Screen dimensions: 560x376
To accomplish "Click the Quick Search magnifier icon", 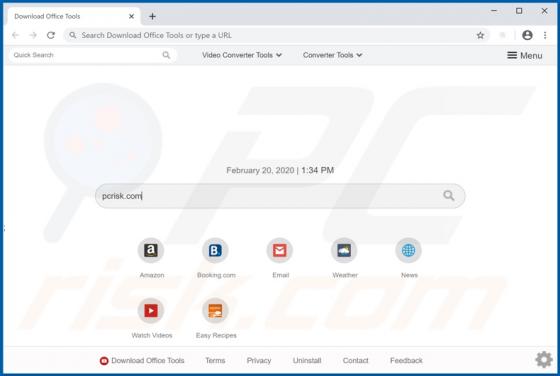I will point(166,55).
